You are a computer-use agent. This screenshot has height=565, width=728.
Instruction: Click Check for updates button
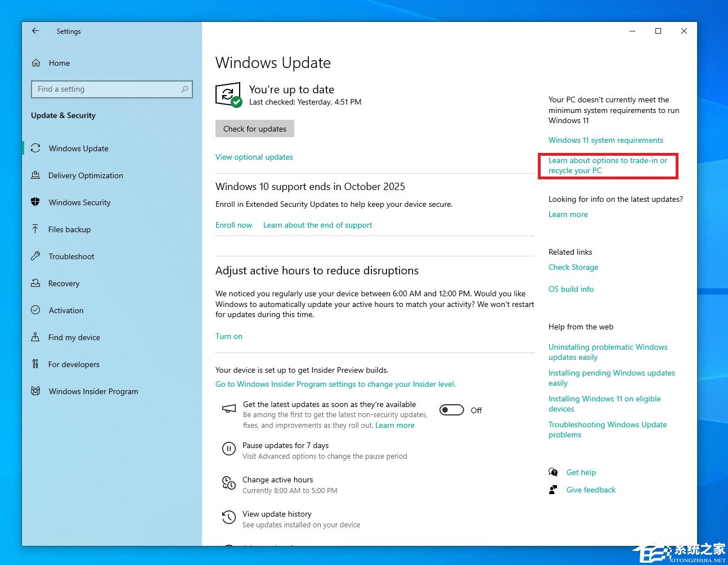tap(255, 129)
